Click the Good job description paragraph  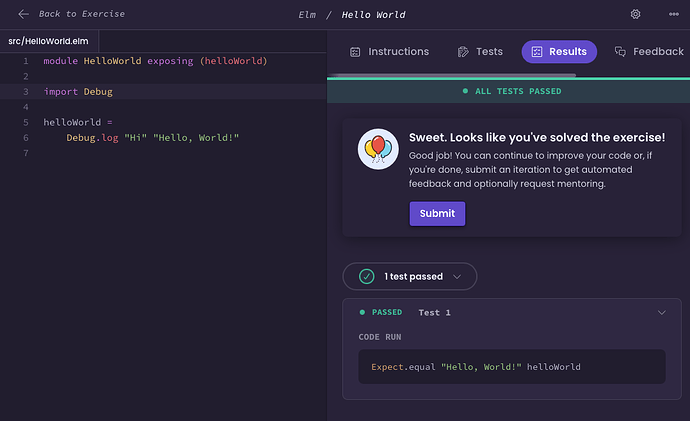coord(530,169)
